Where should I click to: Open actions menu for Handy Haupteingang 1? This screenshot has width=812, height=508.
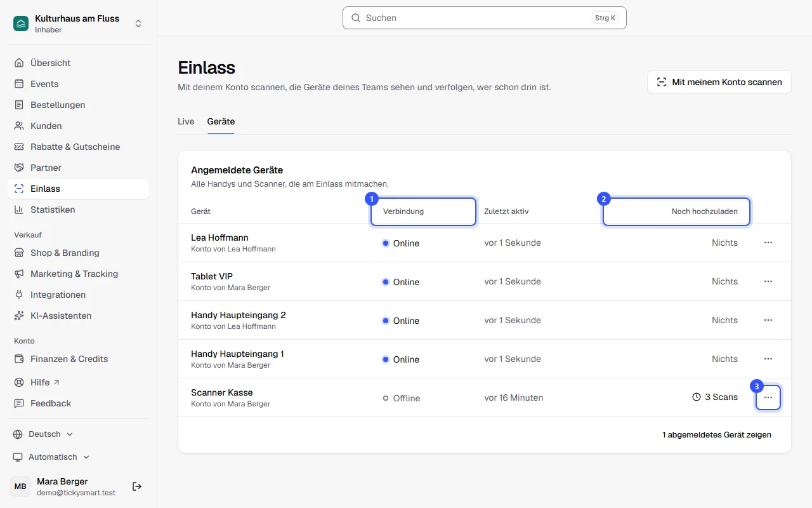click(x=768, y=359)
